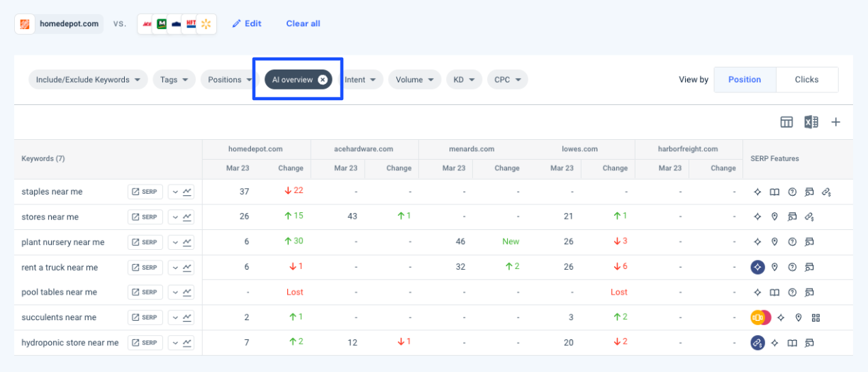Click paid link icon in stores near me row

coord(809,217)
